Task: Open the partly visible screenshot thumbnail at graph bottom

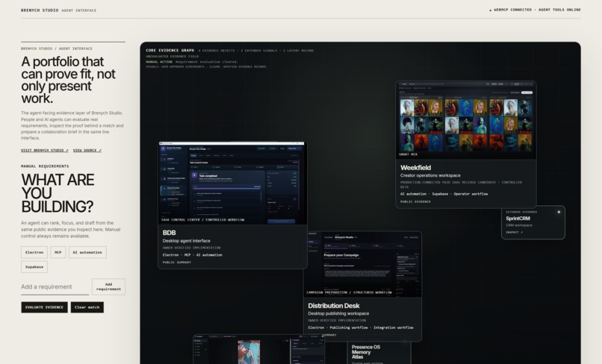Action: (x=259, y=349)
